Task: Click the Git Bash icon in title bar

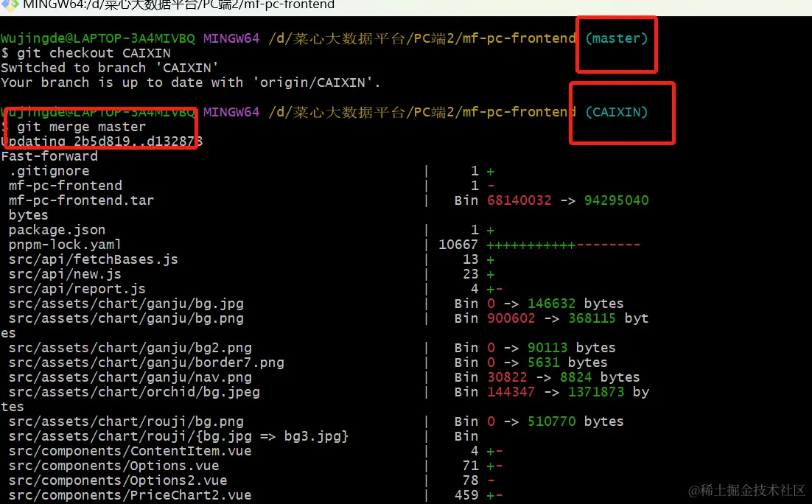Action: pos(10,4)
